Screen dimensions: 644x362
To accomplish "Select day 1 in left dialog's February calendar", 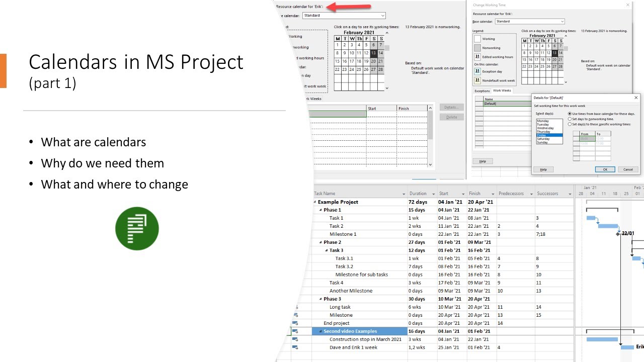I will (338, 45).
